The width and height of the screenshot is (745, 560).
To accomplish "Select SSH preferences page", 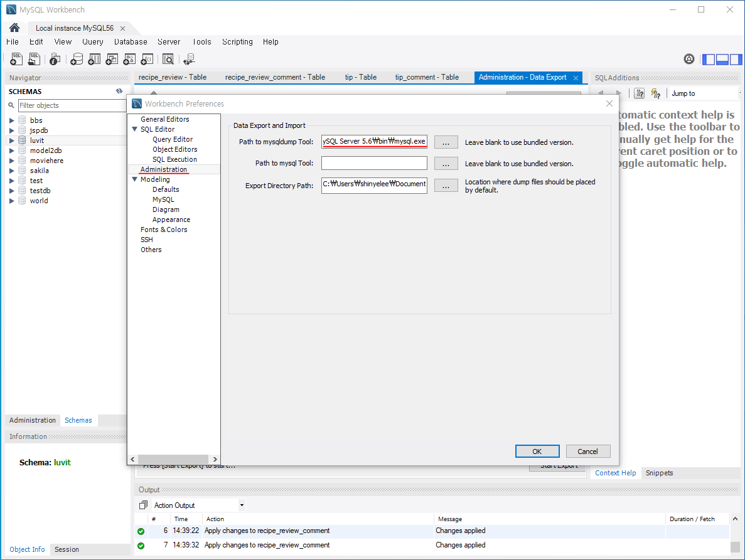I will (147, 240).
